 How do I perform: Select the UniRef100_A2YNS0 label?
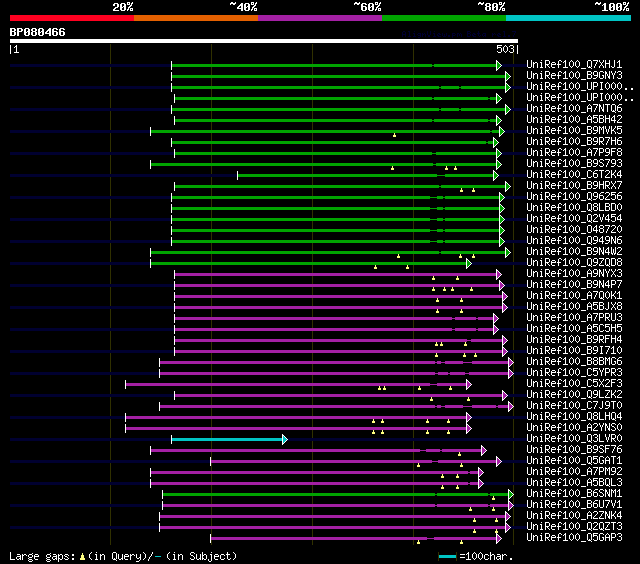574,428
